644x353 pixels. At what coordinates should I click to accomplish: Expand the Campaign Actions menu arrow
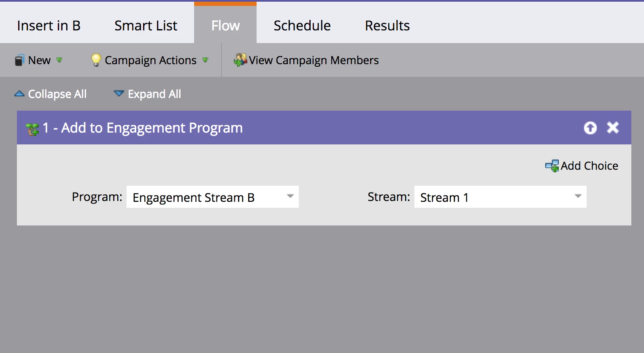(206, 60)
